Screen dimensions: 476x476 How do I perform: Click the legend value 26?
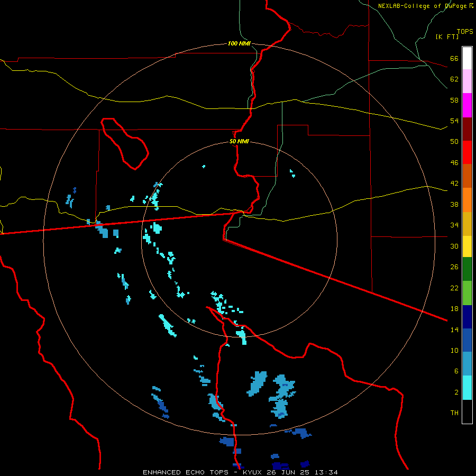tap(454, 267)
